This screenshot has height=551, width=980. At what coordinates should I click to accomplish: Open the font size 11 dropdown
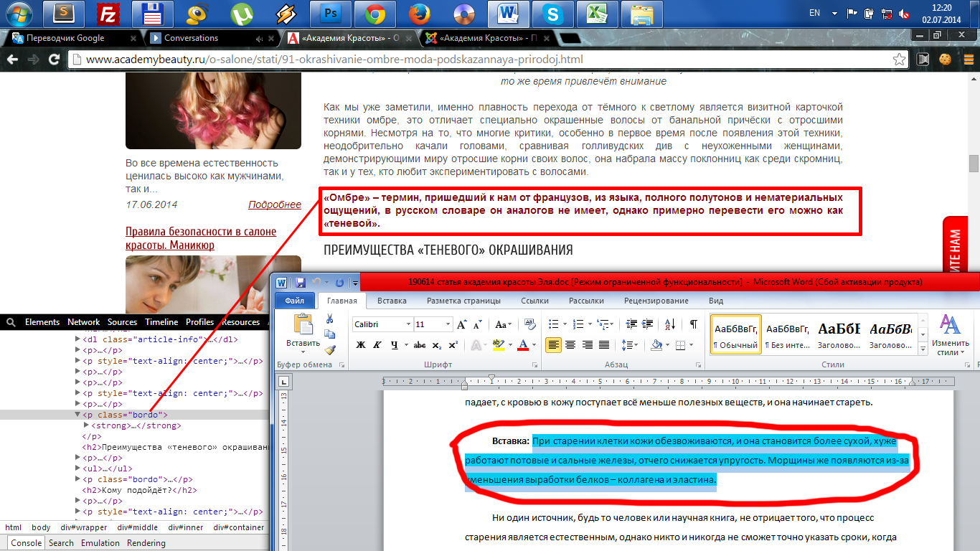coord(448,324)
